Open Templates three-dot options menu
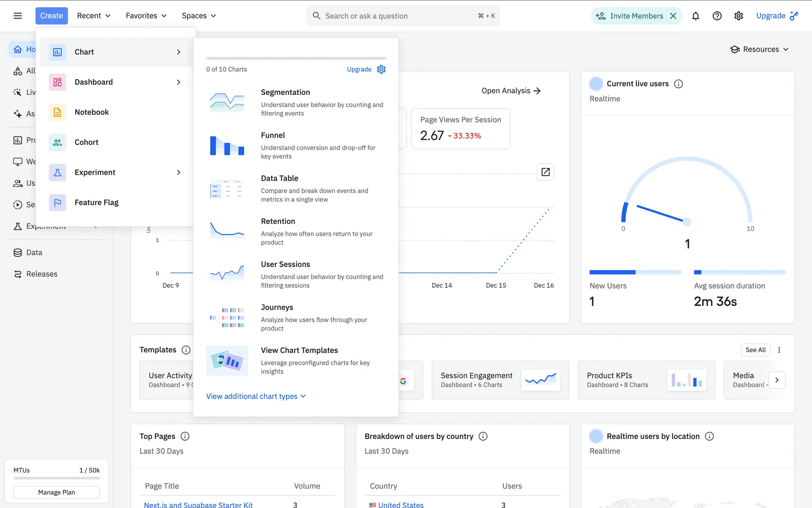The width and height of the screenshot is (812, 508). 779,350
